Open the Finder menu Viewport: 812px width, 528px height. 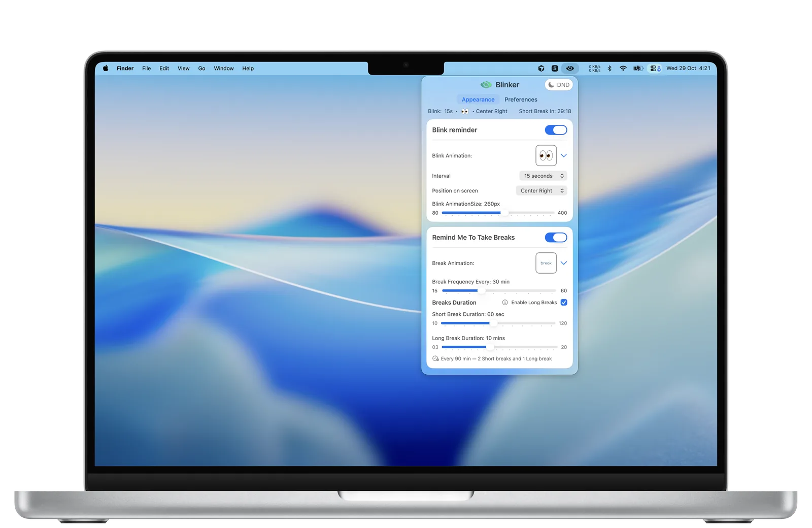[125, 68]
